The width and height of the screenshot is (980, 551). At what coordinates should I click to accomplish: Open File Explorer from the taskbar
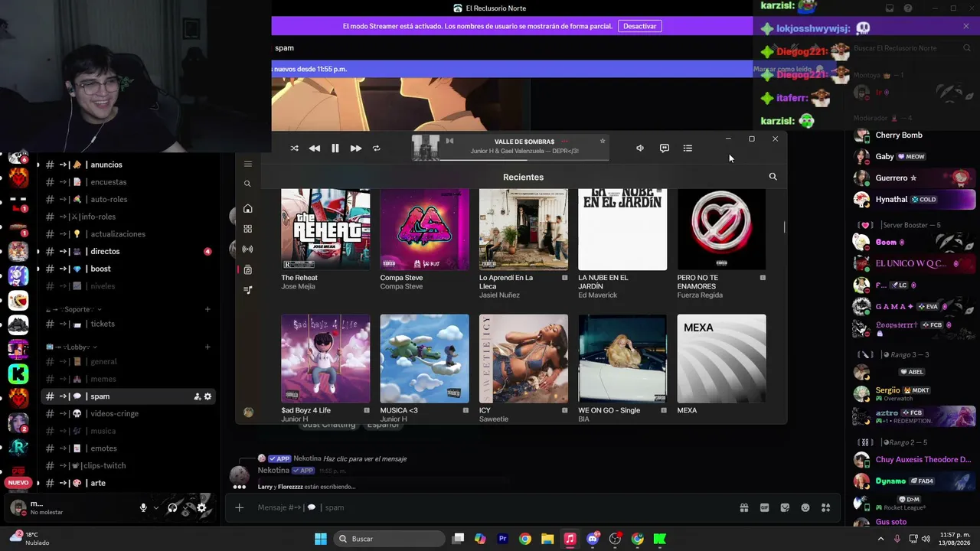tap(547, 539)
